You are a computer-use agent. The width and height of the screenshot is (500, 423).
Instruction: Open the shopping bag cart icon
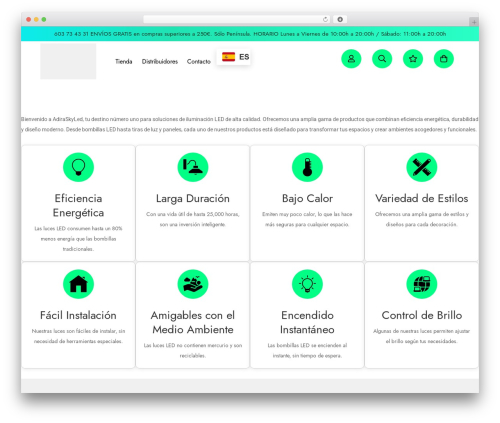444,59
